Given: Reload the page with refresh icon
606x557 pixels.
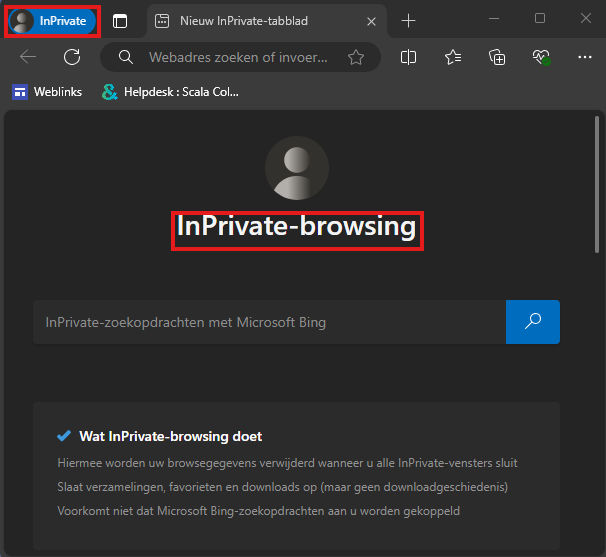Looking at the screenshot, I should 72,57.
